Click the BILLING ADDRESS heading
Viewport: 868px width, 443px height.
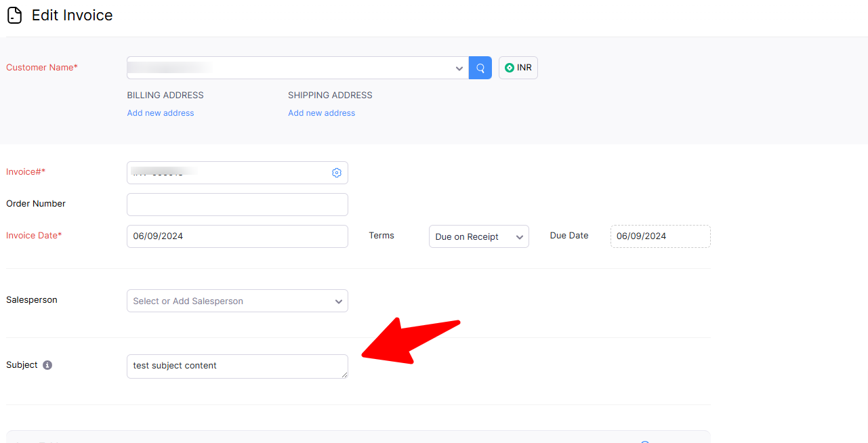point(165,96)
